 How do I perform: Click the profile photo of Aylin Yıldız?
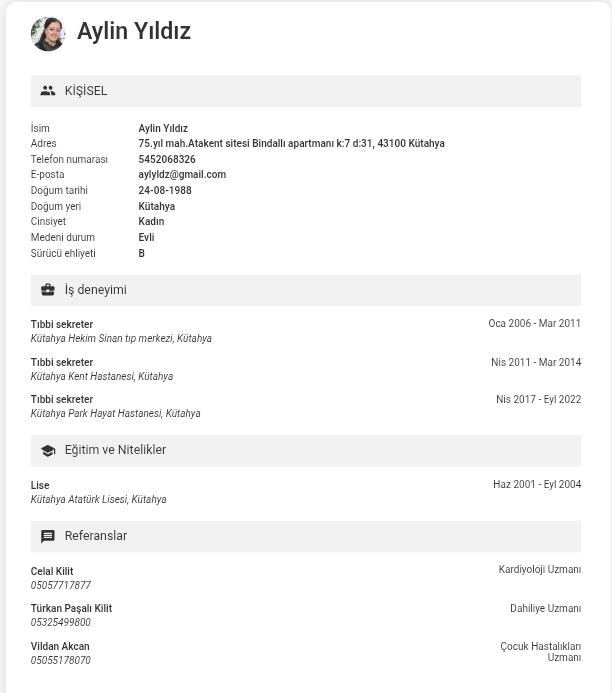click(48, 34)
